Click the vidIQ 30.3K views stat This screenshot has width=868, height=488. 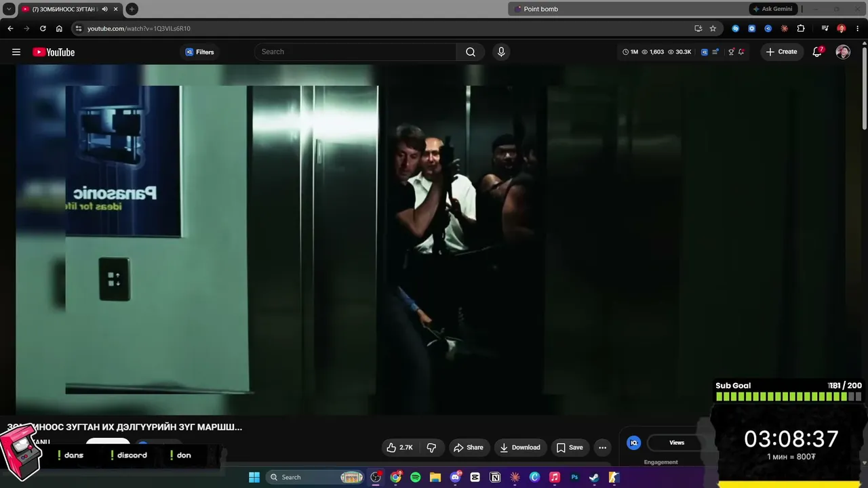(x=679, y=52)
